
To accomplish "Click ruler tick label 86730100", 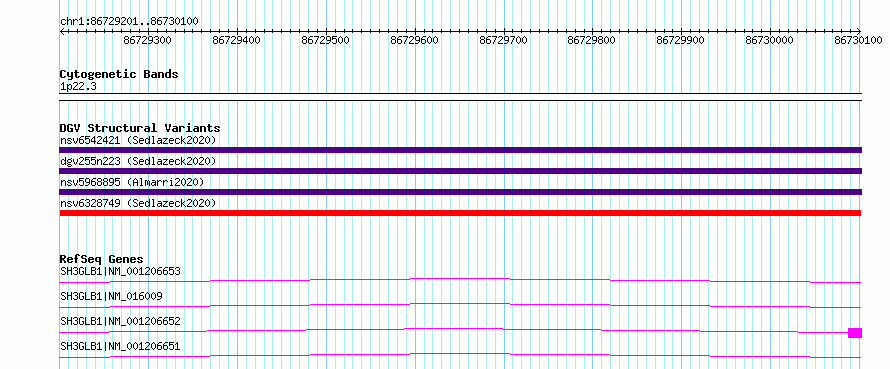I will [858, 40].
